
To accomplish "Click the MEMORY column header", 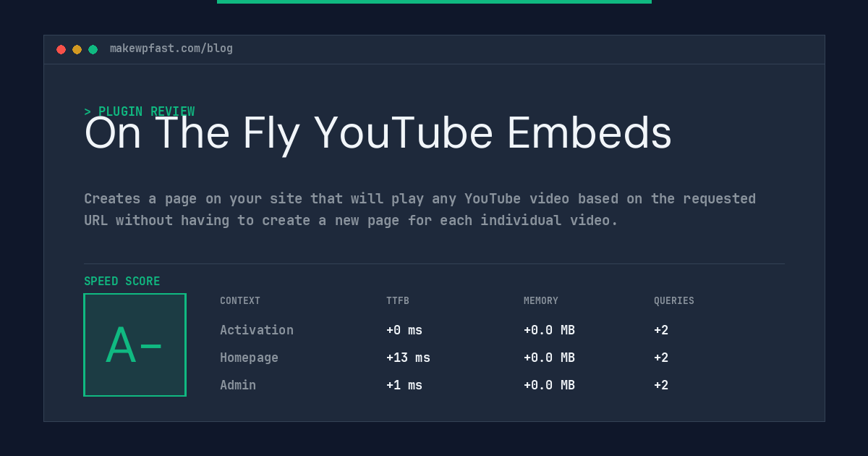I will [541, 301].
